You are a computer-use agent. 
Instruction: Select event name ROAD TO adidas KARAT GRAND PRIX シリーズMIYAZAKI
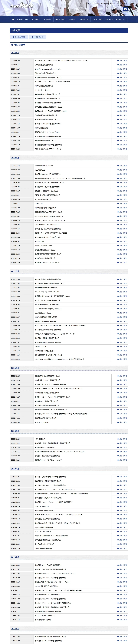pos(60,326)
